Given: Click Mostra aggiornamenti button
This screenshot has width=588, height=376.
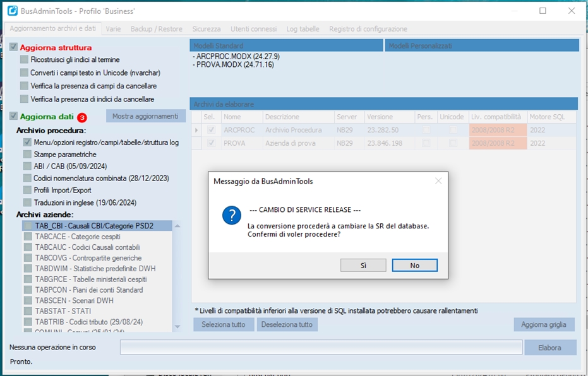Looking at the screenshot, I should coord(145,116).
